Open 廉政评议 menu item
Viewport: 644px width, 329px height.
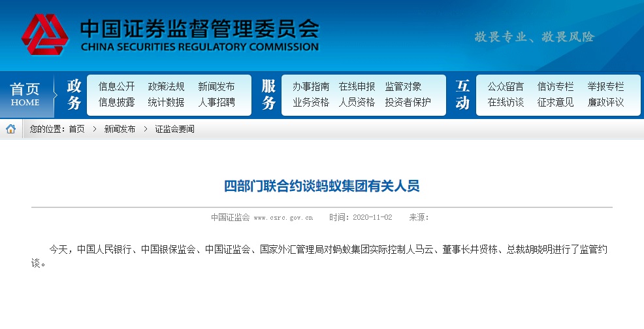(606, 102)
